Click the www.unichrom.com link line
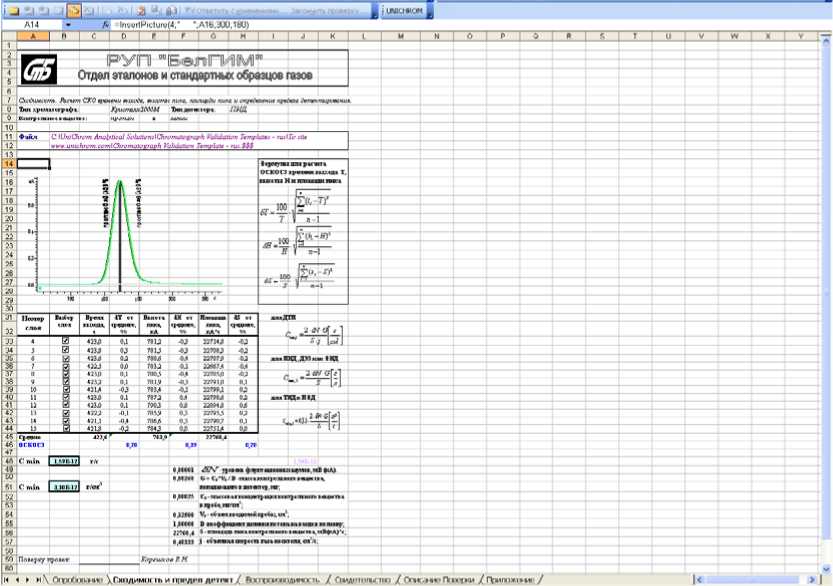This screenshot has width=833, height=586. pyautogui.click(x=152, y=145)
